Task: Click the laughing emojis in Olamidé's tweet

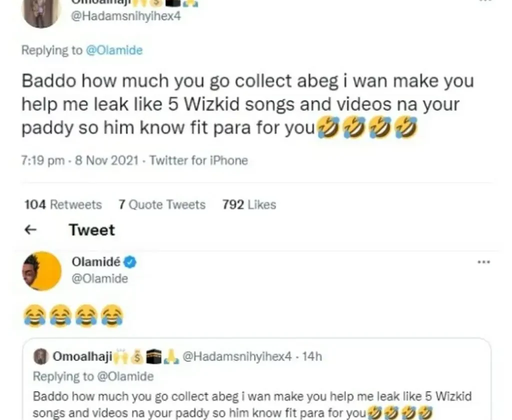Action: point(72,315)
